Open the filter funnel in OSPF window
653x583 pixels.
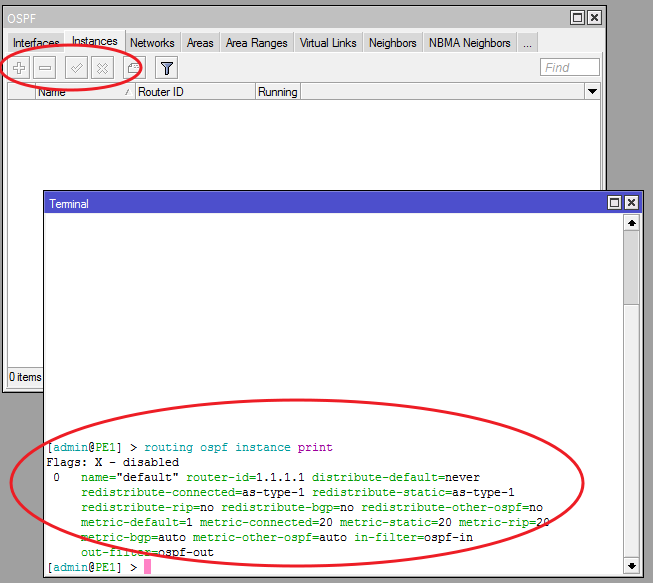[x=167, y=67]
